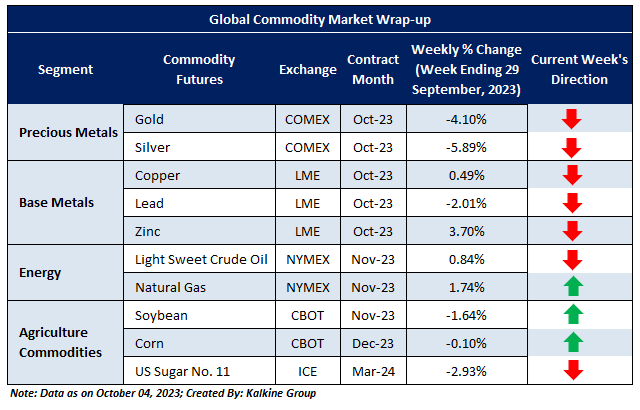Screen dimensions: 640x410
Task: Click the red down arrow for Copper
Action: coord(571,176)
